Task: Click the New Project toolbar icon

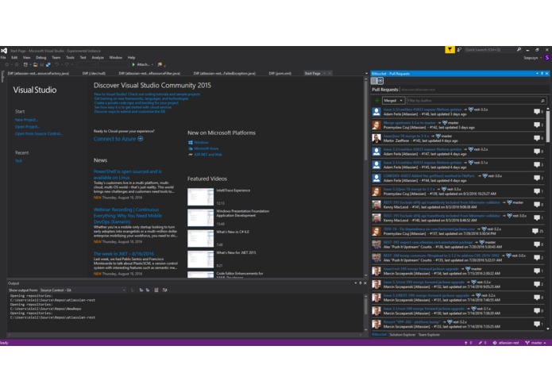Action: pos(25,65)
